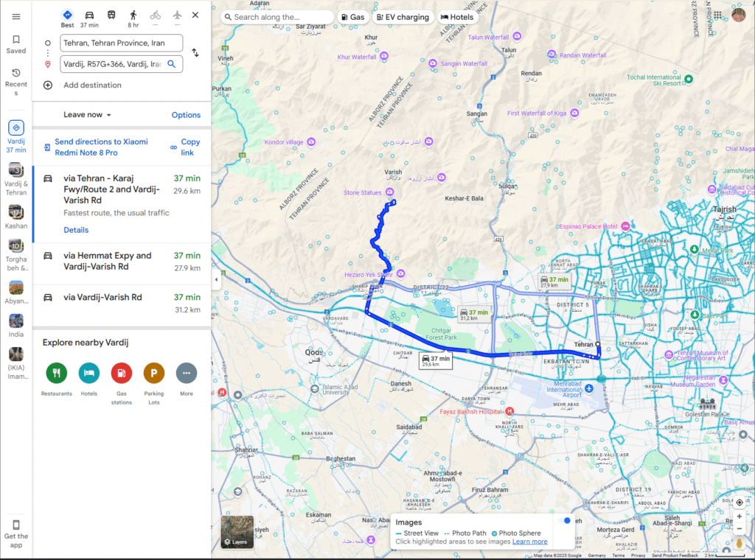The width and height of the screenshot is (755, 560).
Task: Select Best travel mode
Action: [67, 18]
